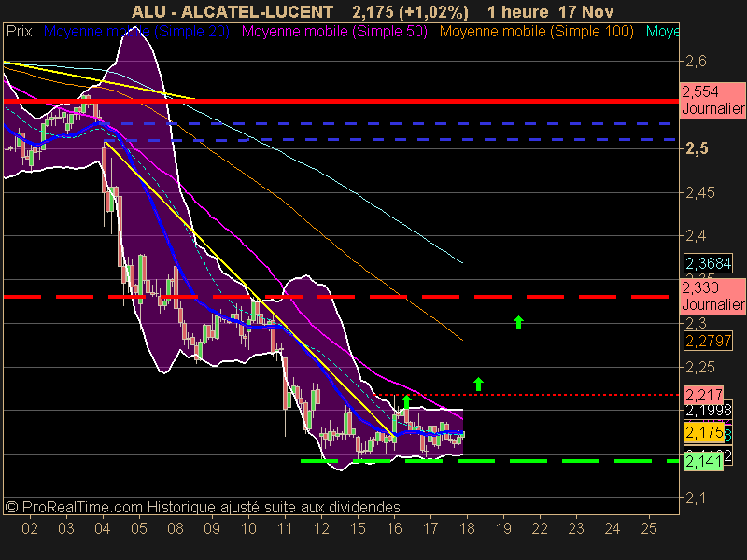Image resolution: width=747 pixels, height=560 pixels.
Task: Click the '2,4' price axis label
Action: pos(696,235)
